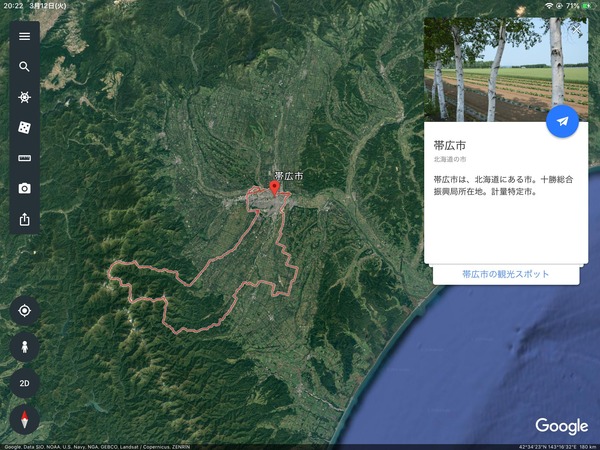Open the search tool
The height and width of the screenshot is (450, 600).
coord(24,67)
